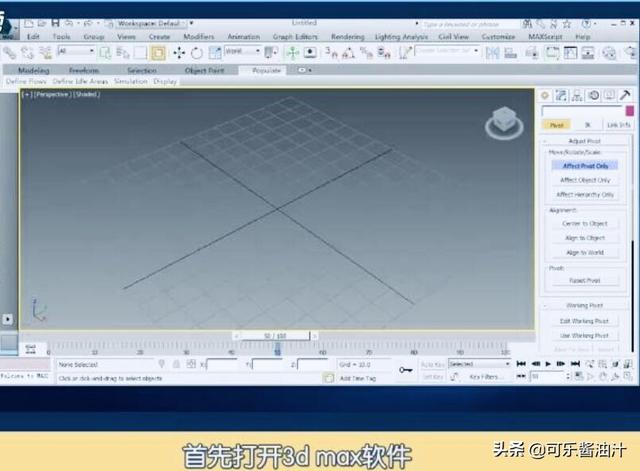Open the Layer Manager icon
The width and height of the screenshot is (640, 471).
pyautogui.click(x=531, y=53)
